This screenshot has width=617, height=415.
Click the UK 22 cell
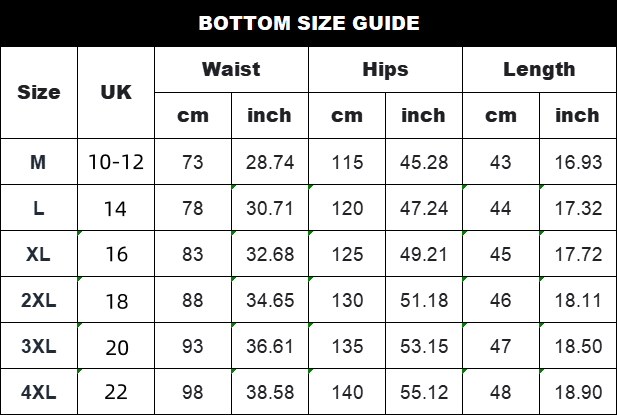[116, 392]
